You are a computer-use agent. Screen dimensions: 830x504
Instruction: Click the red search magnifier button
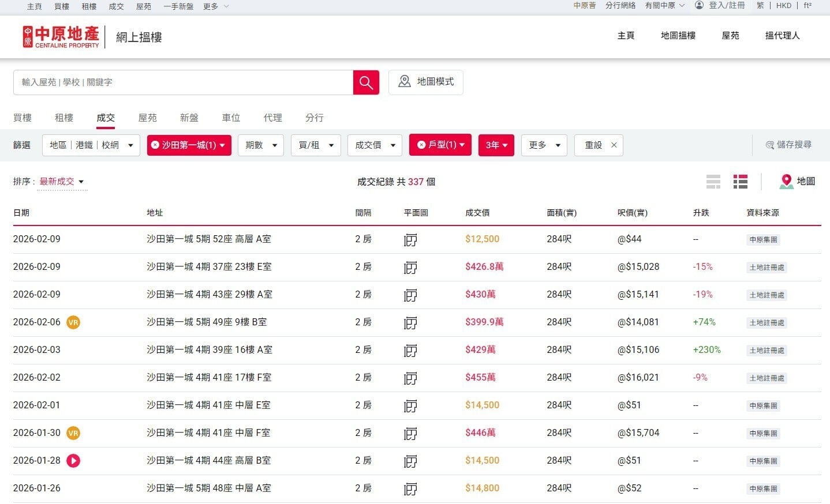click(366, 82)
